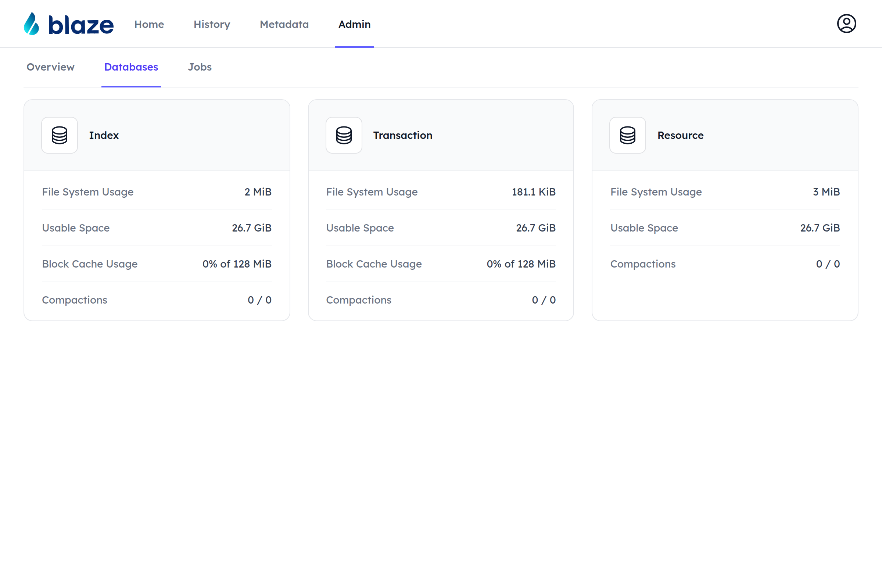Viewport: 882px width, 588px height.
Task: Open the History nav item
Action: coord(212,24)
